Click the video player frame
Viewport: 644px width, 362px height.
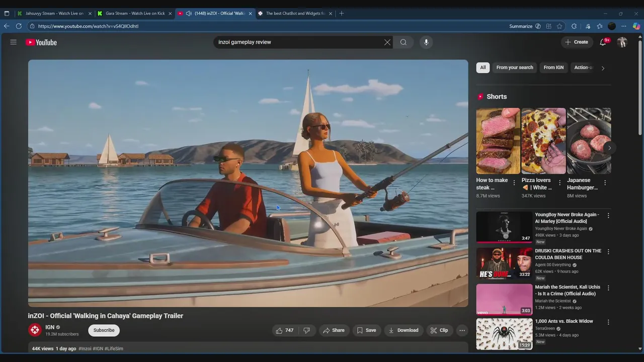[x=248, y=183]
